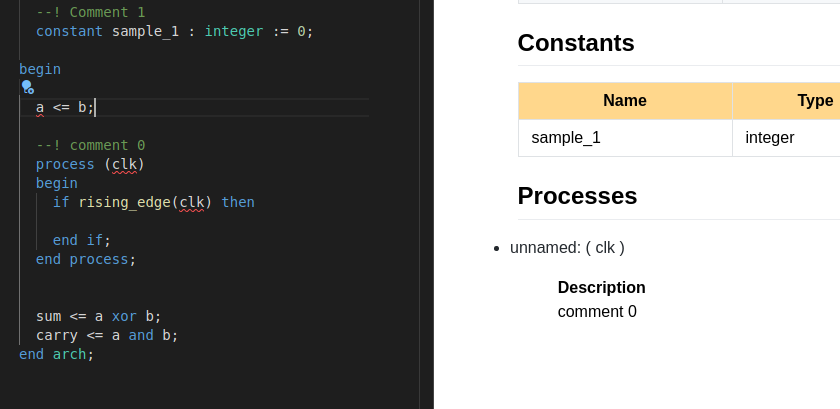Click the 'Description' label under the process
The height and width of the screenshot is (409, 840).
[x=601, y=288]
